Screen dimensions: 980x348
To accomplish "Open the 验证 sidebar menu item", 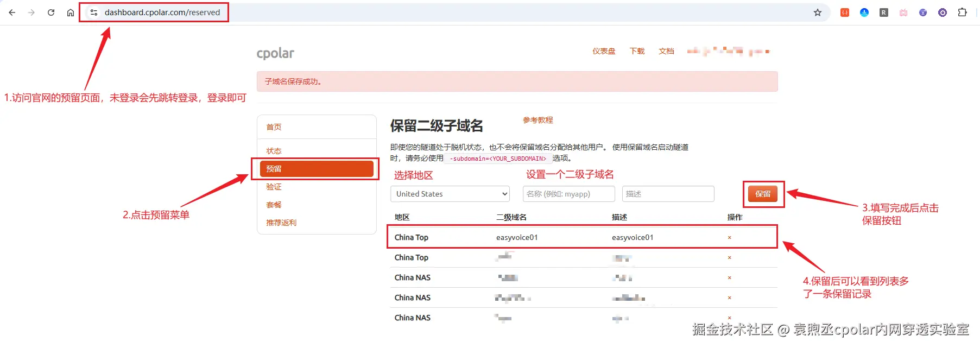I will tap(274, 187).
